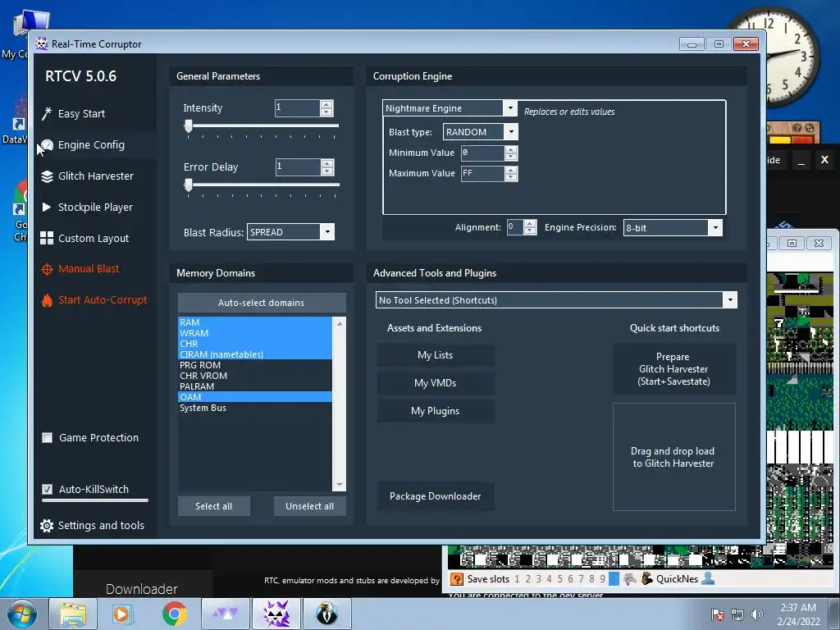Open Glitch Harvester layers icon
Screen dimensions: 840x630
click(x=47, y=176)
